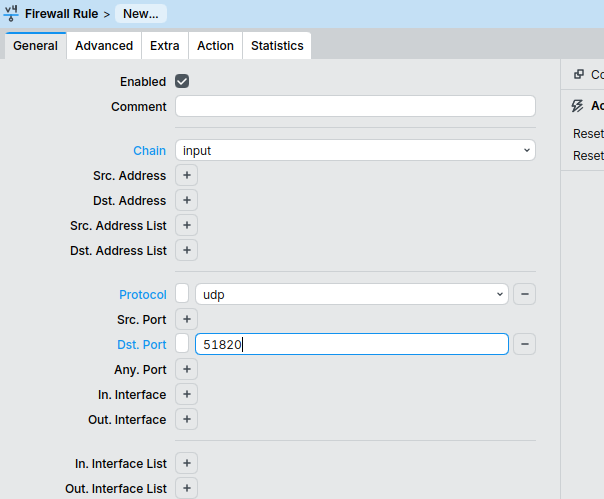Toggle the Dst. Port invert checkbox
This screenshot has width=604, height=499.
pyautogui.click(x=182, y=343)
